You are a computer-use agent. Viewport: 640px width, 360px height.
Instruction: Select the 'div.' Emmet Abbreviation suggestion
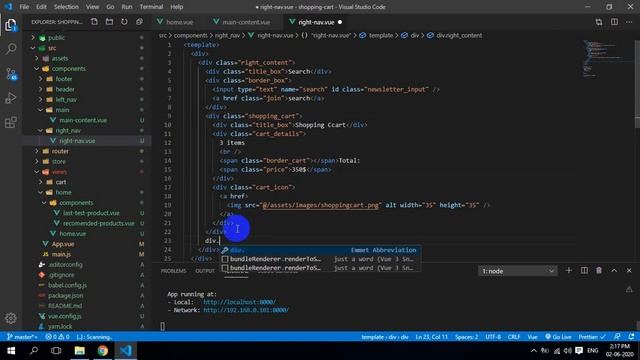[321, 250]
